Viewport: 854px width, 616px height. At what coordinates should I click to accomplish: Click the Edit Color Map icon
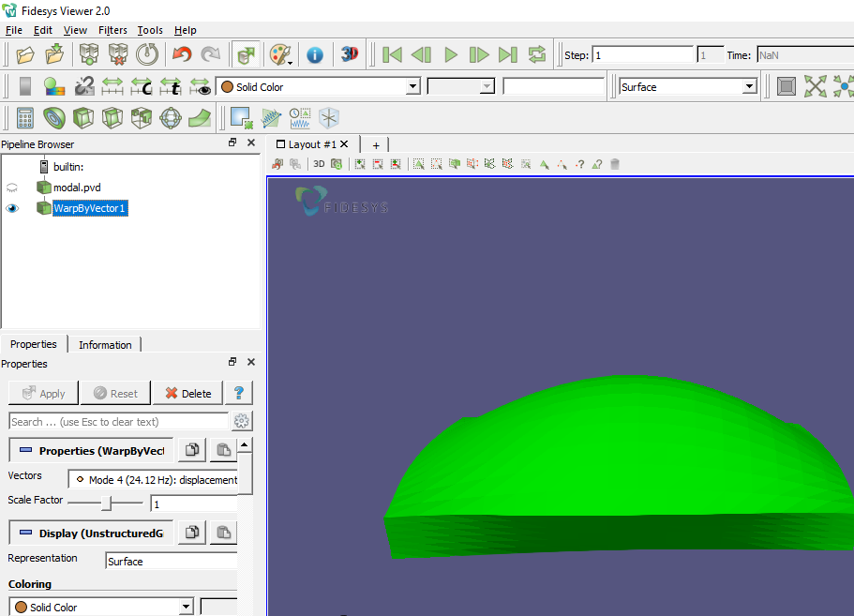[54, 86]
